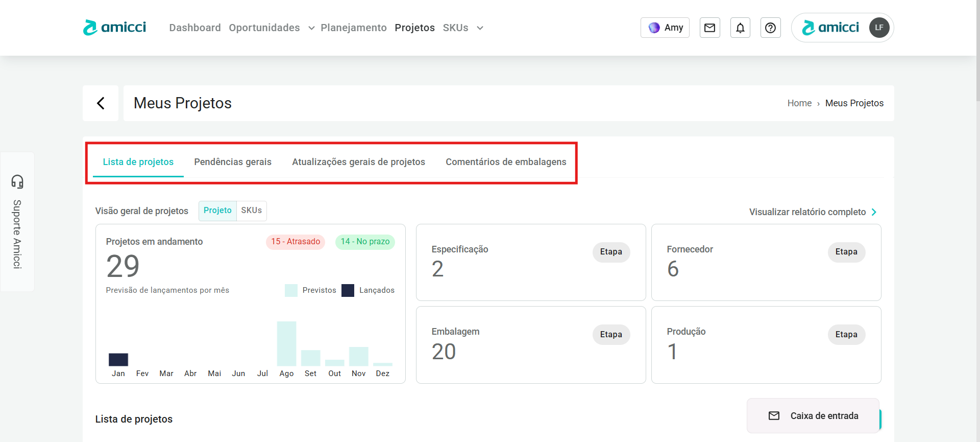Select the Projeto overview toggle
This screenshot has height=442, width=980.
tap(217, 211)
